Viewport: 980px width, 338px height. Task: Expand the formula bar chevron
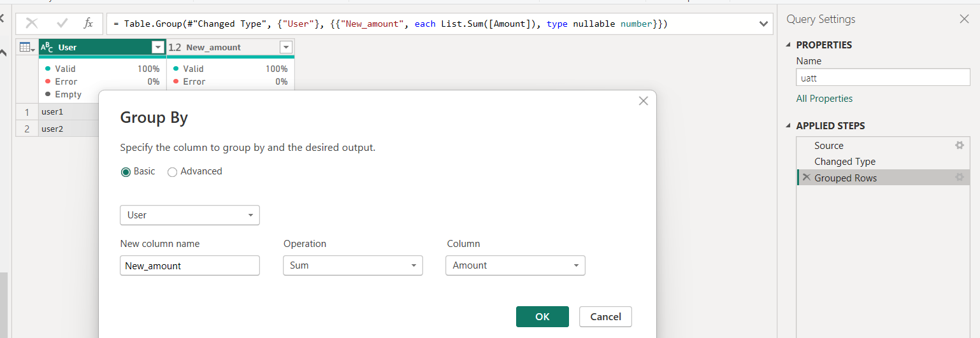(764, 24)
